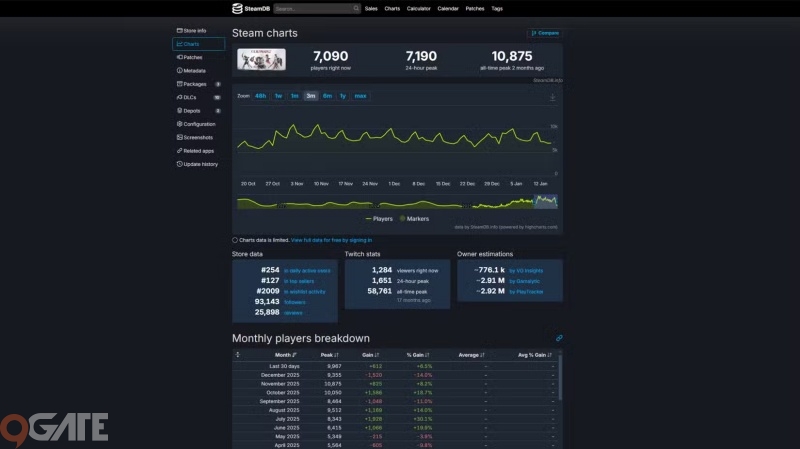Screen dimensions: 800x449
Task: Open Store info in sidebar
Action: [x=191, y=31]
